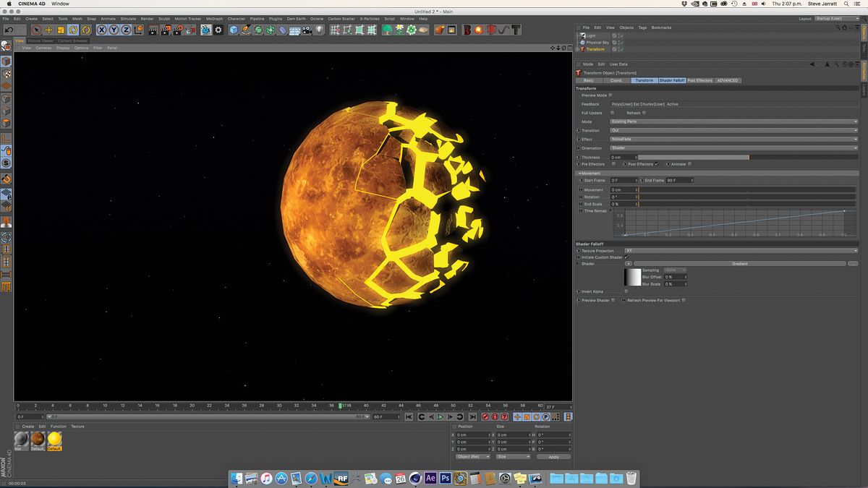Image resolution: width=868 pixels, height=488 pixels.
Task: Click the Camera icon in the toolbar
Action: point(306,31)
